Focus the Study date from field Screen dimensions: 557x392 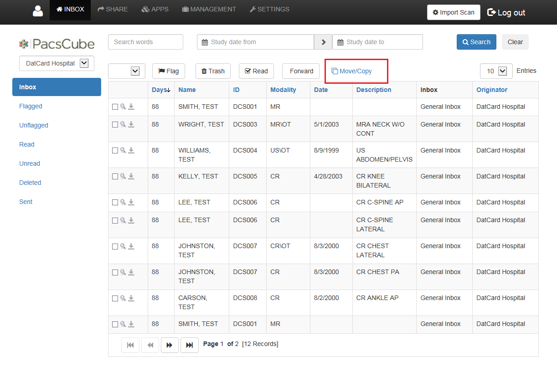click(x=255, y=42)
